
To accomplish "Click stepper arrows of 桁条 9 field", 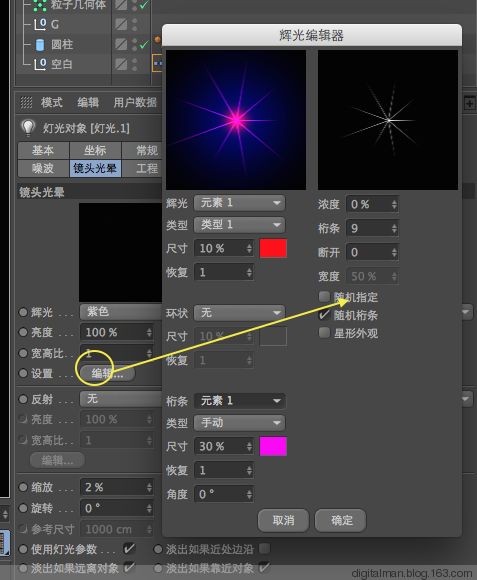I will [x=394, y=228].
